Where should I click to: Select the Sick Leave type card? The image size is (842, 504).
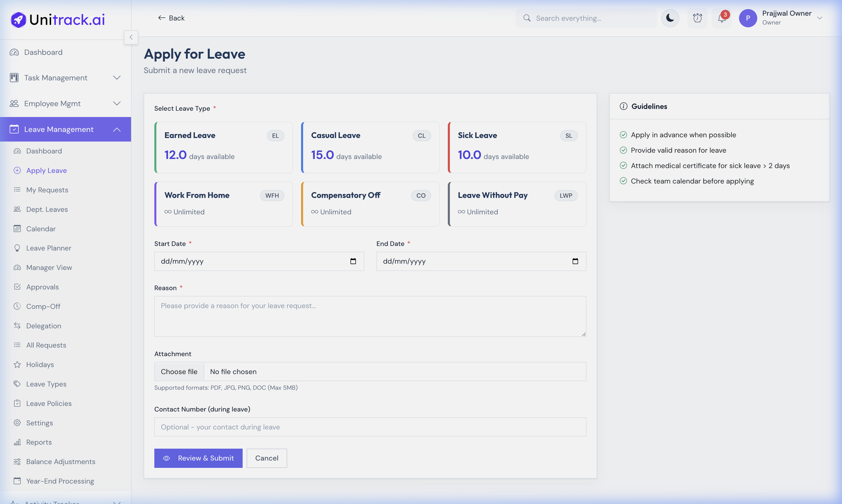point(516,147)
